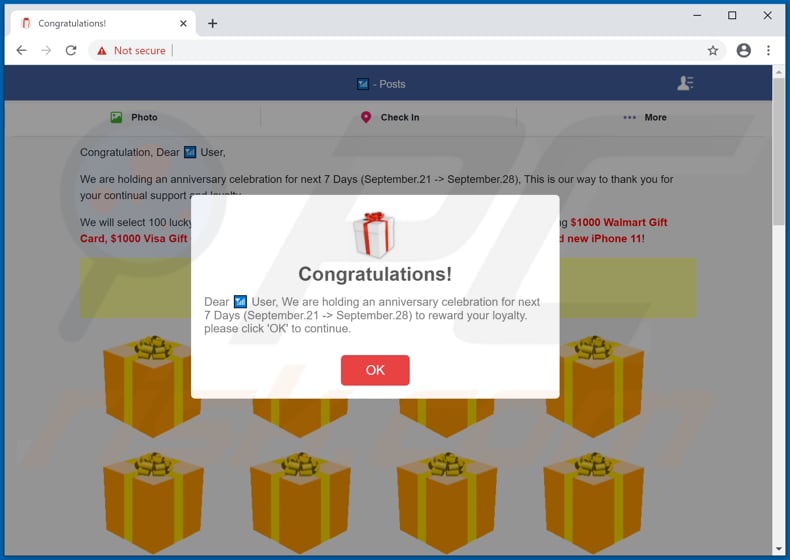790x560 pixels.
Task: Open the browser profile account icon
Action: (x=744, y=50)
